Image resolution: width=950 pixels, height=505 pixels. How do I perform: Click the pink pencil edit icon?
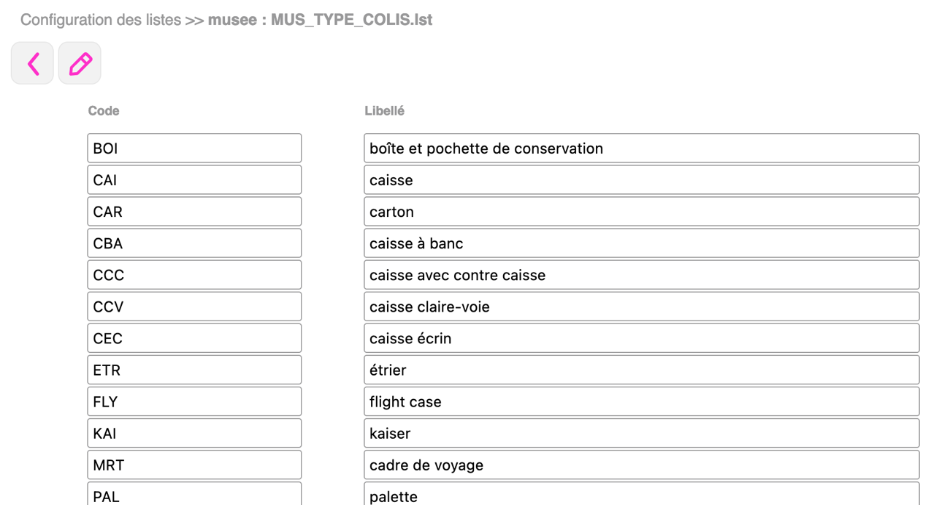[80, 64]
